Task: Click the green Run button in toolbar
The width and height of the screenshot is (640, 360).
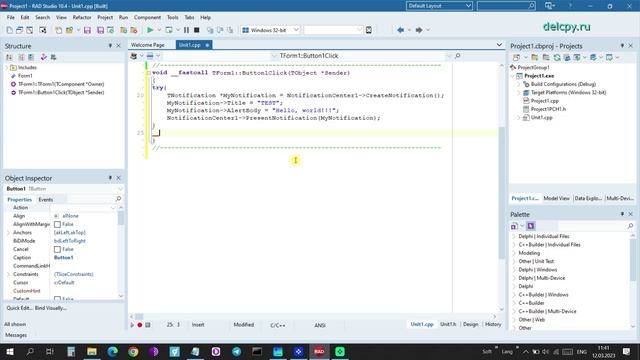Action: pos(150,30)
